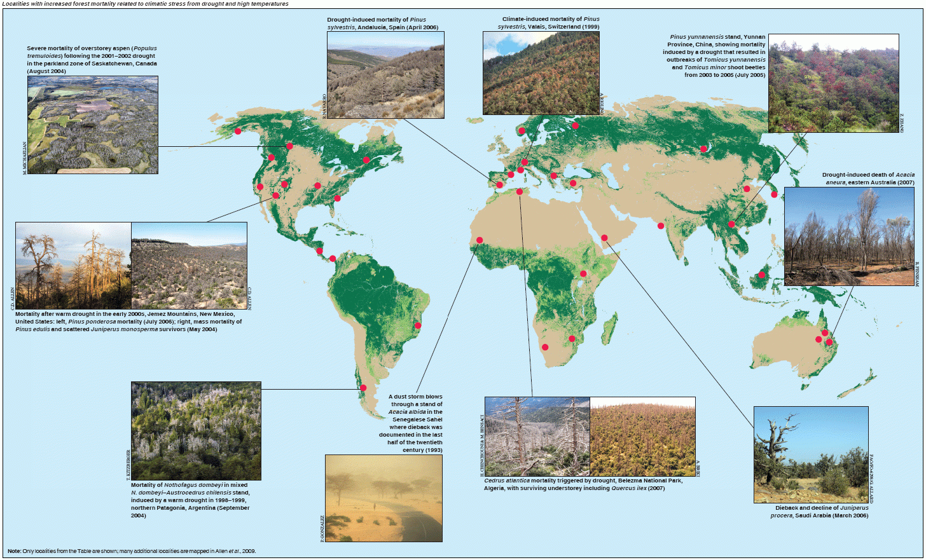Viewport: 926px width, 560px height.
Task: Click the red dot in southern Spain
Action: coord(500,185)
